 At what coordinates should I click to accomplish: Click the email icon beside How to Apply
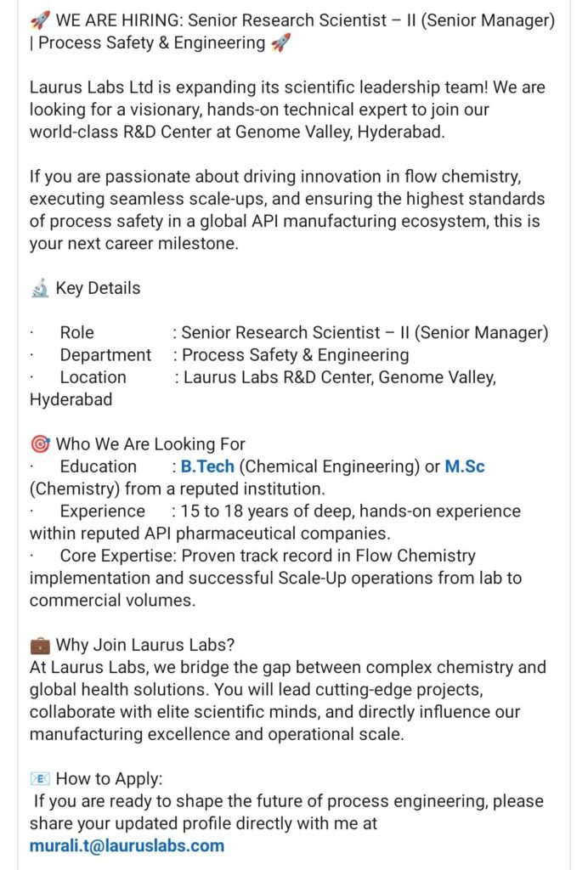(40, 779)
